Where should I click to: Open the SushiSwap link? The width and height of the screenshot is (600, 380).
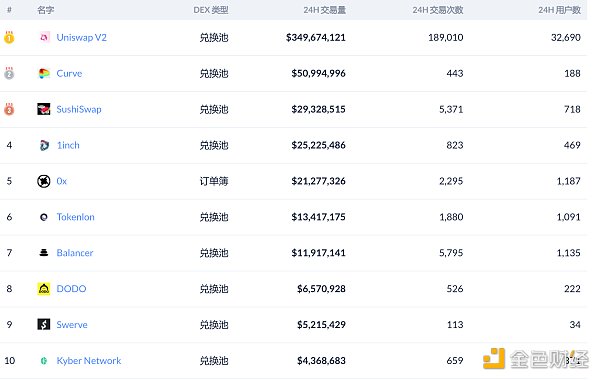click(x=79, y=109)
